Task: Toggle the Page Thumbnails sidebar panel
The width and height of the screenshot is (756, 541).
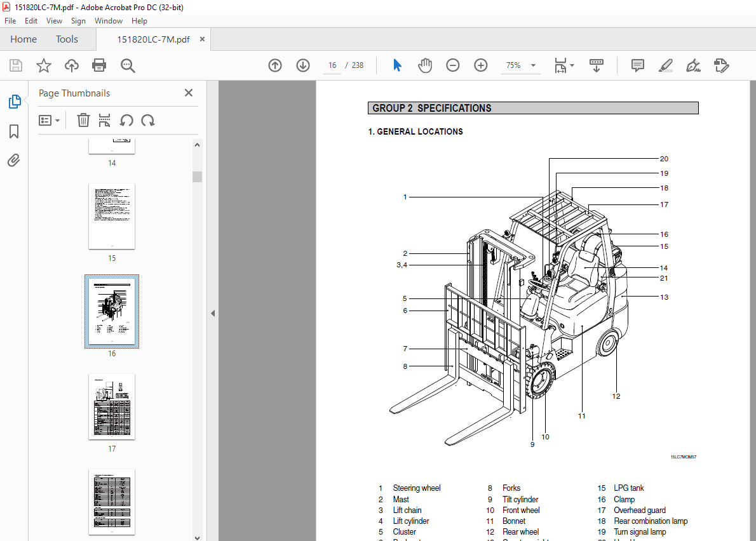Action: coord(14,102)
